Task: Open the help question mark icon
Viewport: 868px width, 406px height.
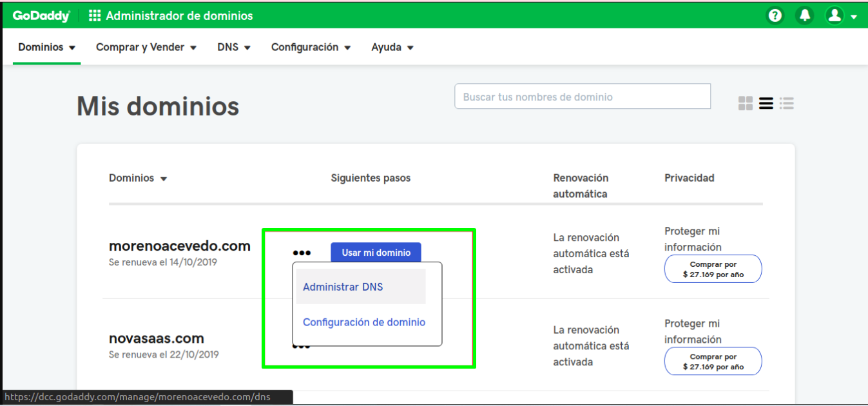Action: 775,15
